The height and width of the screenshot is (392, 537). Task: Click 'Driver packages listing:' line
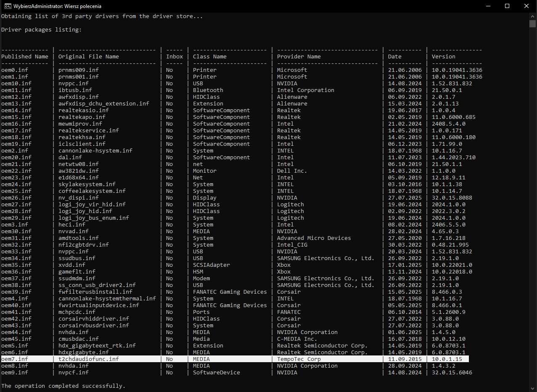[42, 30]
